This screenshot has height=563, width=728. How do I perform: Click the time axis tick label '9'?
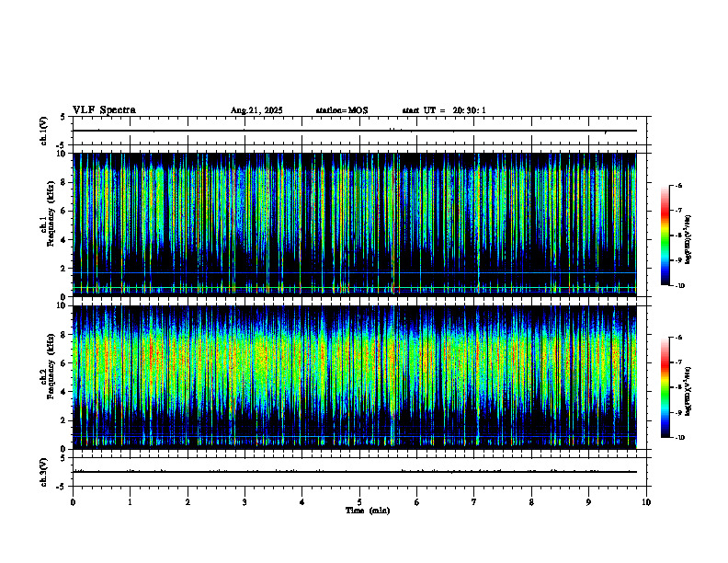click(588, 502)
